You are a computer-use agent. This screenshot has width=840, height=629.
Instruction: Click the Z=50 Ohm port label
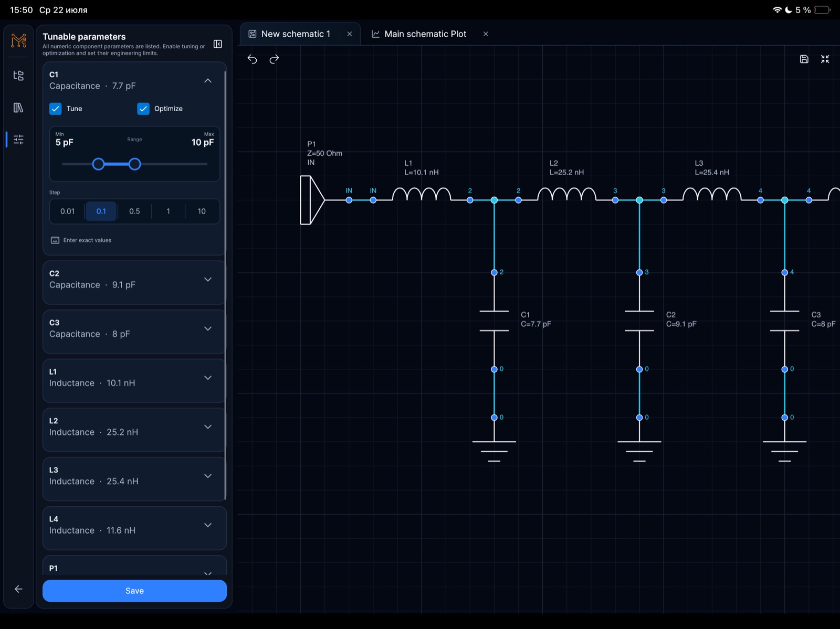(x=324, y=153)
